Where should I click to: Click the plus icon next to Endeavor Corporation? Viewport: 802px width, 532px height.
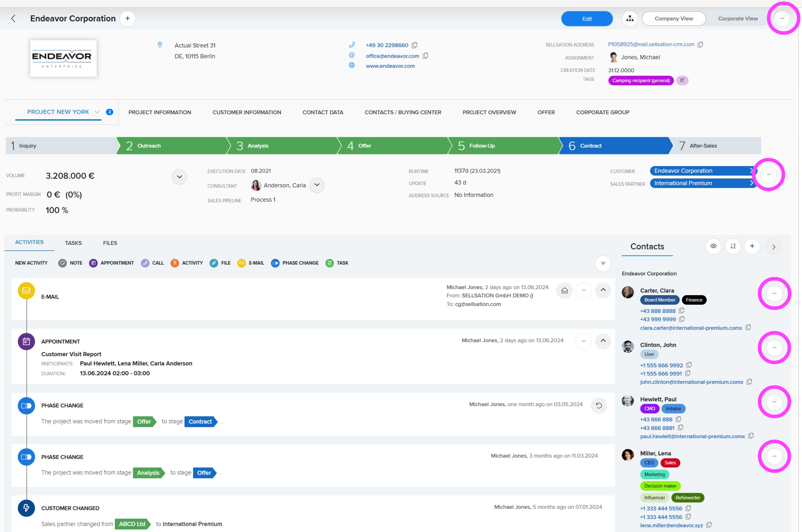(x=128, y=19)
